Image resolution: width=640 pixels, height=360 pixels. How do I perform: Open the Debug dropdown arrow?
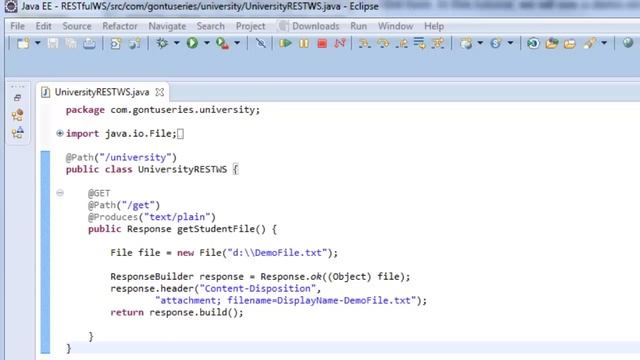click(x=177, y=43)
